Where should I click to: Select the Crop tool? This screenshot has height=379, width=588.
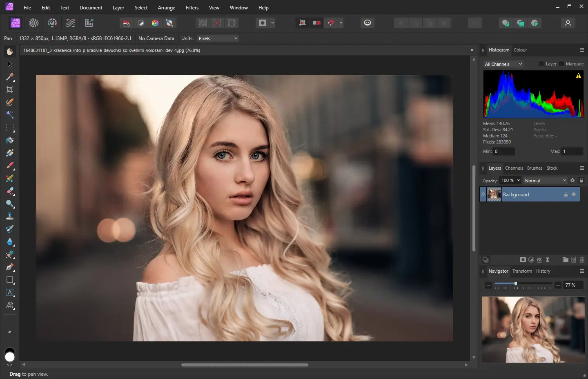[10, 90]
